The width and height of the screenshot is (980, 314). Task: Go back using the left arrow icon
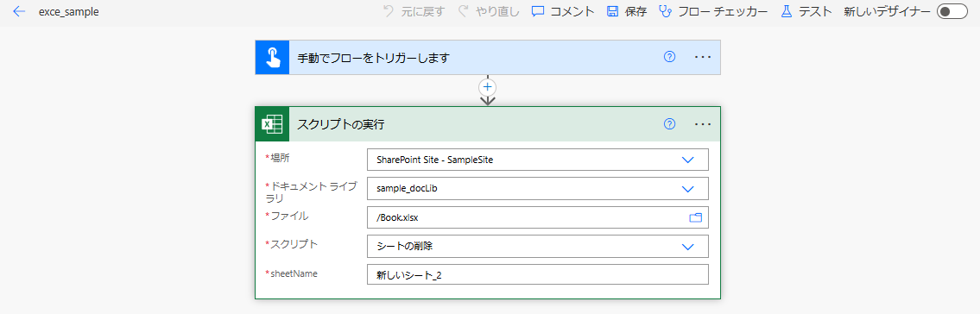[19, 11]
